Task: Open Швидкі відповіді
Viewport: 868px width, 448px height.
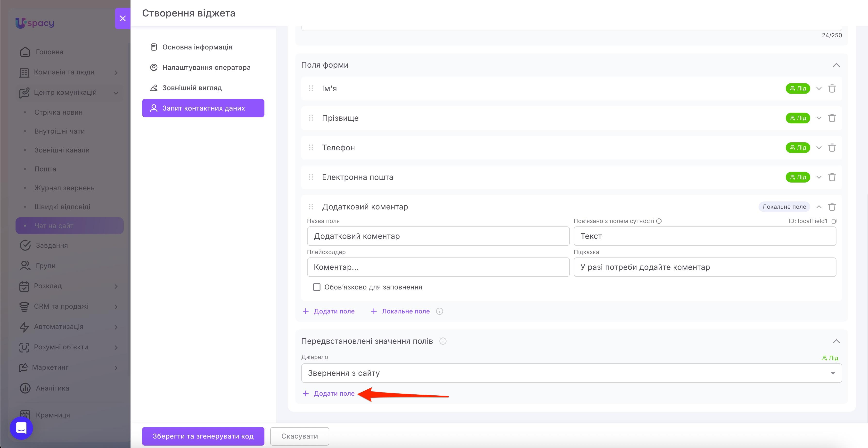Action: click(x=62, y=207)
